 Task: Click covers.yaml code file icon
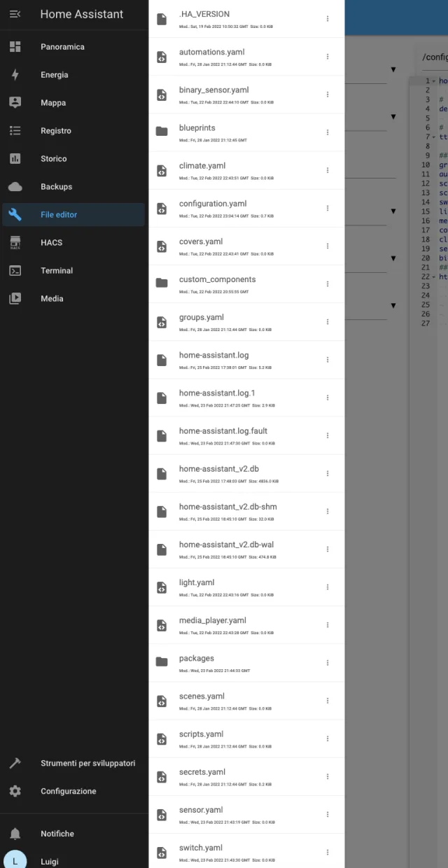pyautogui.click(x=162, y=246)
